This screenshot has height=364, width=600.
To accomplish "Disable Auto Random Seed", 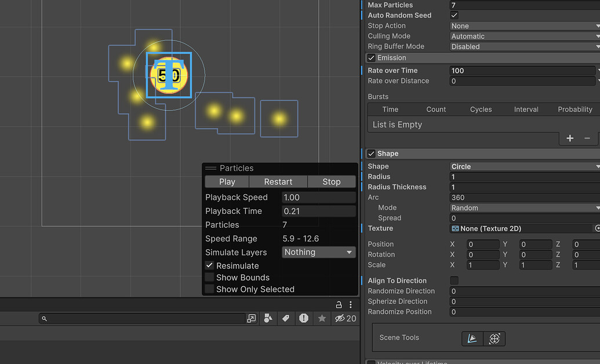I will click(454, 15).
